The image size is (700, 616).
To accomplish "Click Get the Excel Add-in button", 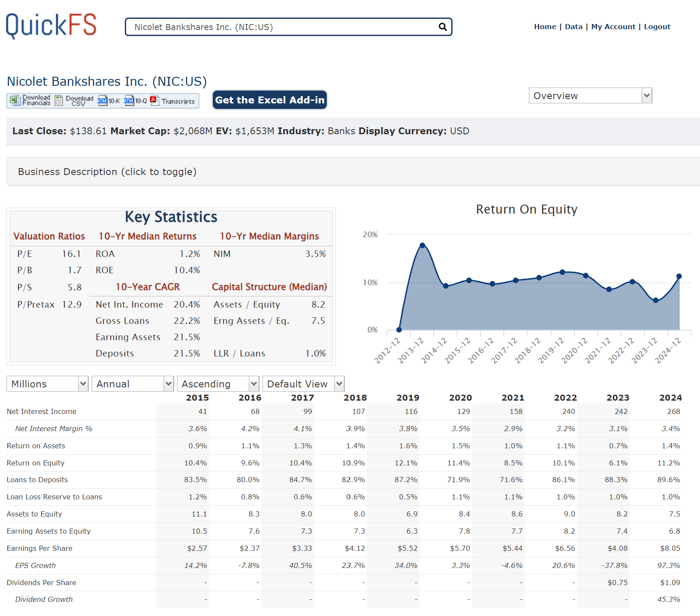I will tap(270, 100).
